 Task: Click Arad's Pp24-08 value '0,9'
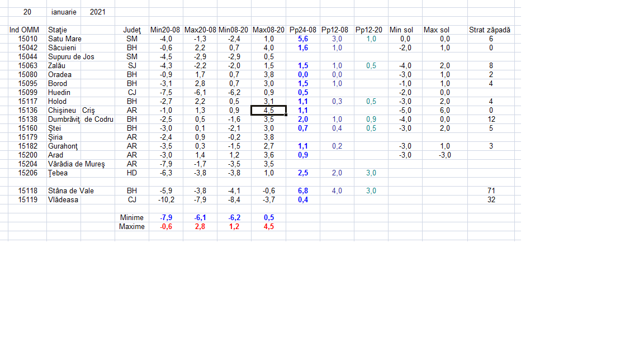(302, 155)
